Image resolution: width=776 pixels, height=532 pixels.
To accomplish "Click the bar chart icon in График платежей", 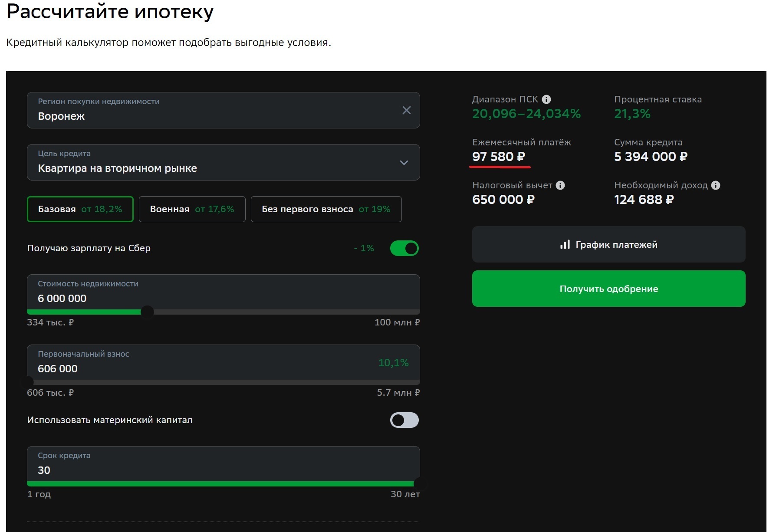I will point(565,245).
